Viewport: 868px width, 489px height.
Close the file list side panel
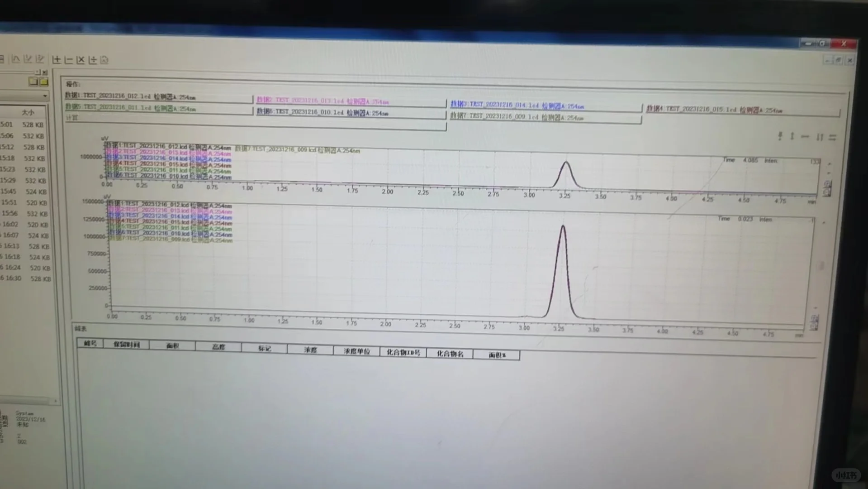pos(44,72)
